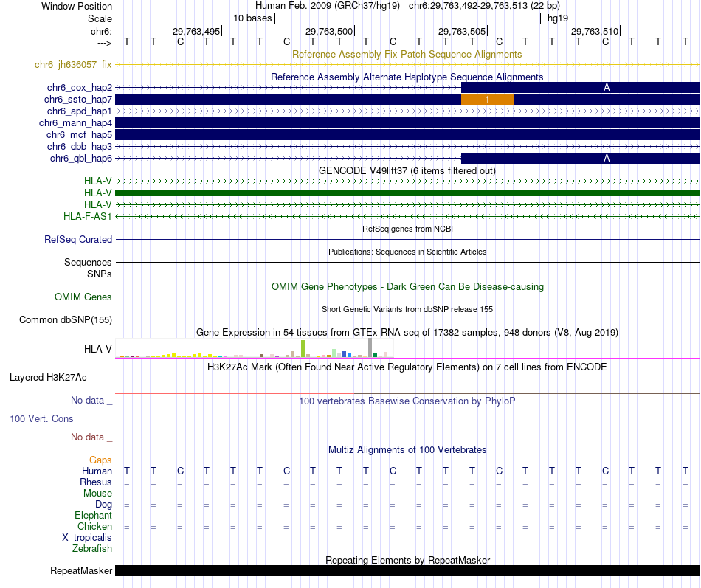Image resolution: width=701 pixels, height=588 pixels.
Task: Click the orange block labeled 1 in ssto_hap7
Action: 487,100
